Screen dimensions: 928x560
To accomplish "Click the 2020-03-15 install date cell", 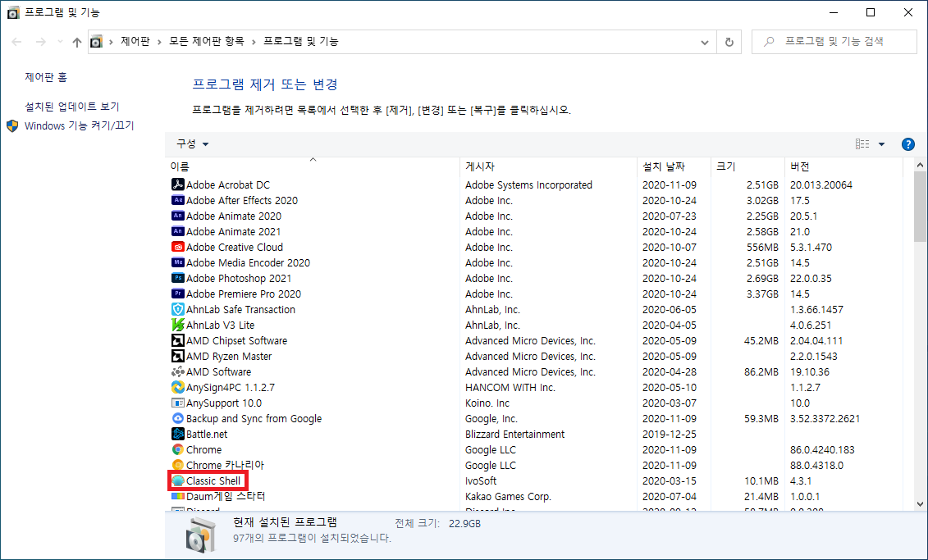I will (670, 480).
